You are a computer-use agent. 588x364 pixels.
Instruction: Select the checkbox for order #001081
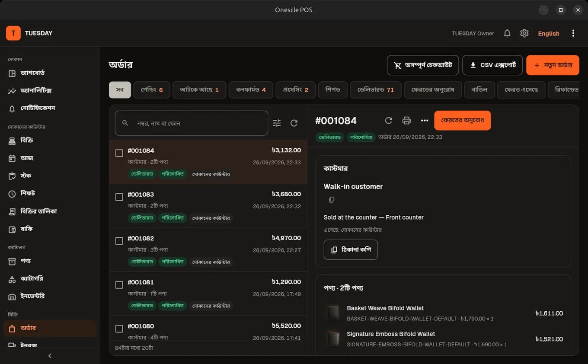click(119, 285)
